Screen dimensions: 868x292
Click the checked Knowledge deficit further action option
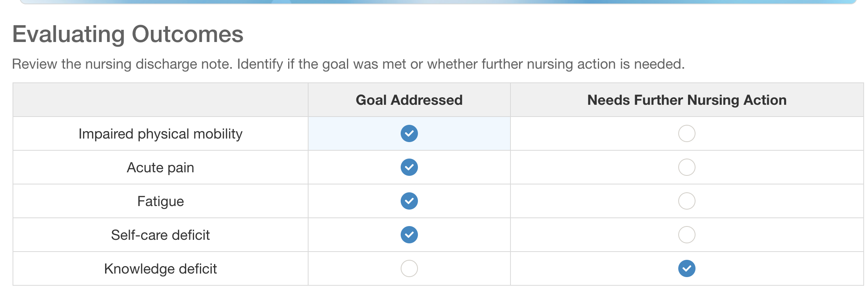(x=686, y=268)
